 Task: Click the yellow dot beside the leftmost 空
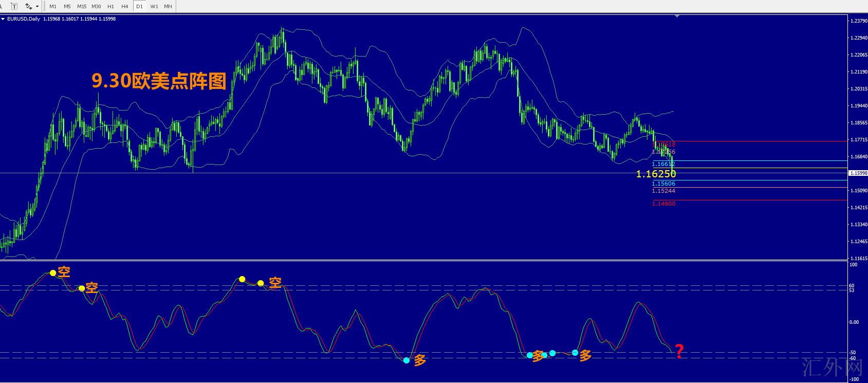point(52,273)
